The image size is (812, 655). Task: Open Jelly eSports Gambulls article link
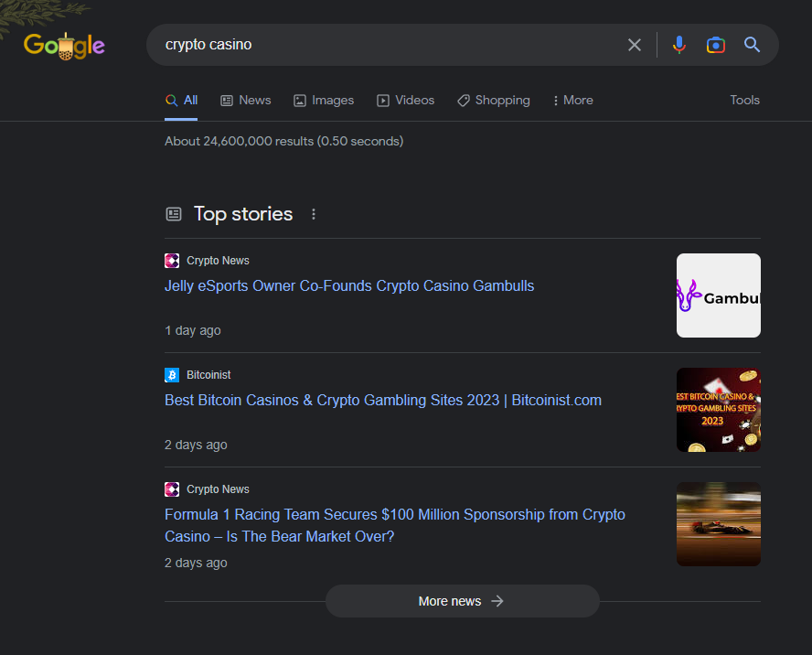[x=349, y=286]
